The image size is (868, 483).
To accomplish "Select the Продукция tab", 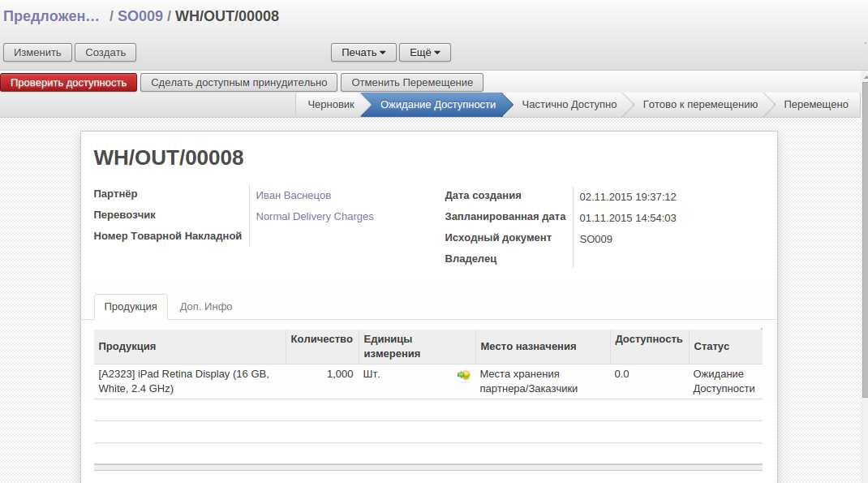I will coord(131,307).
